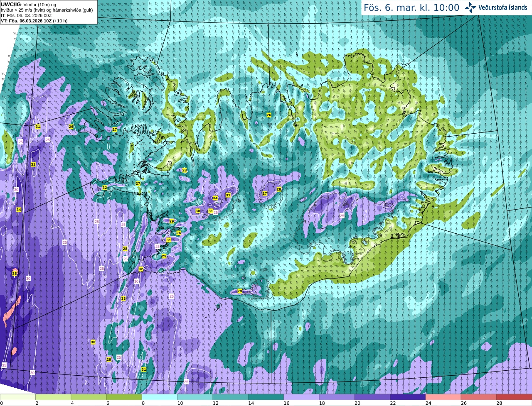
Task: Click the yellow 35 maximum gust marker
Action: [x=15, y=274]
